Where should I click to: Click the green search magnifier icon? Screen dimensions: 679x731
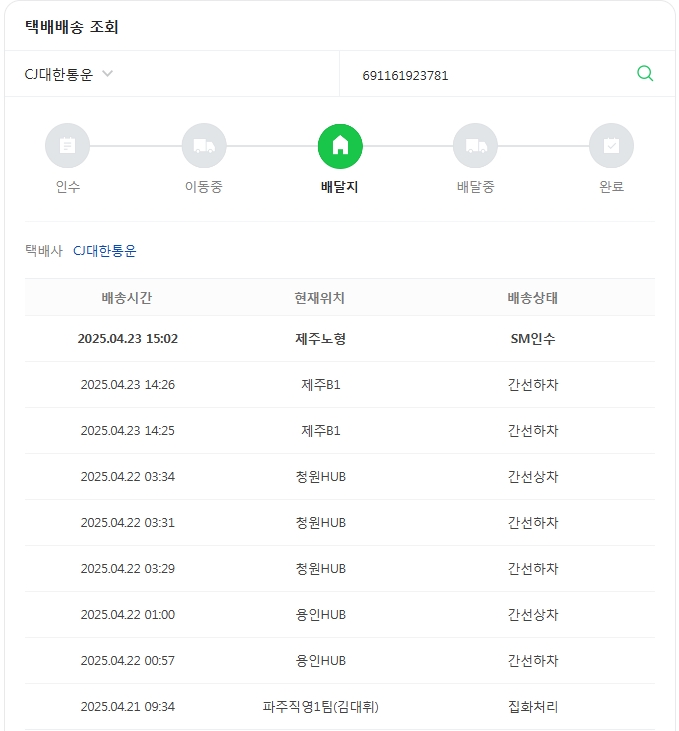[645, 73]
